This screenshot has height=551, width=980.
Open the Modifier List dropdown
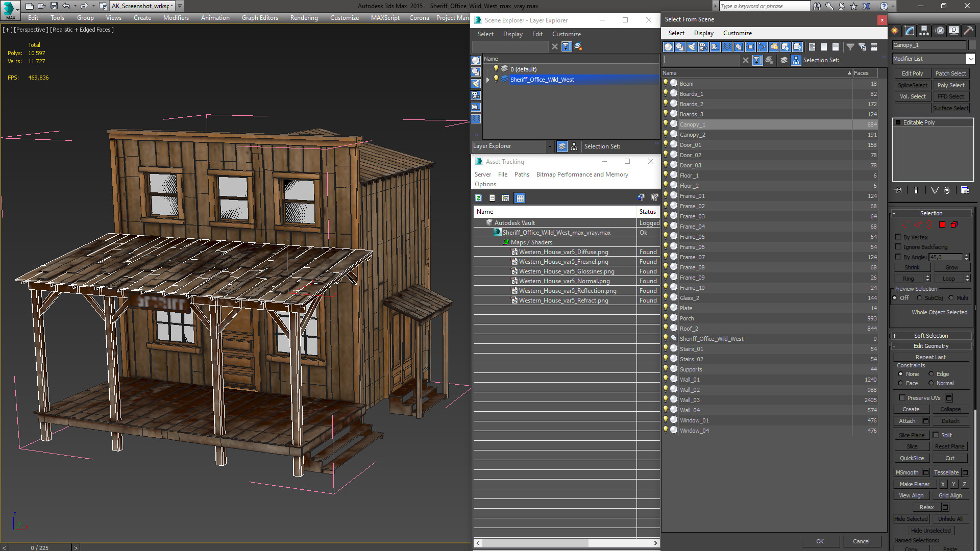tap(970, 59)
